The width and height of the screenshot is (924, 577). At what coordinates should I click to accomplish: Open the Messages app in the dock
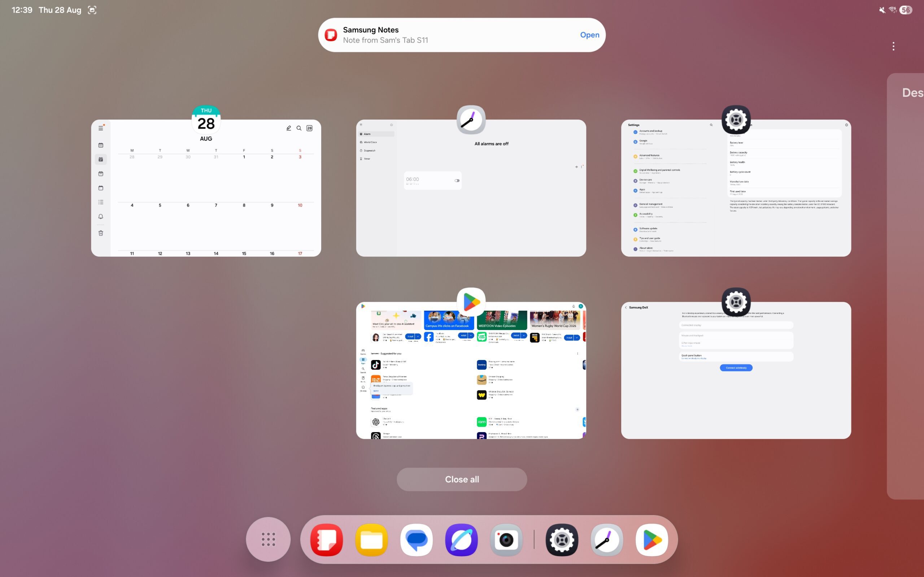417,539
